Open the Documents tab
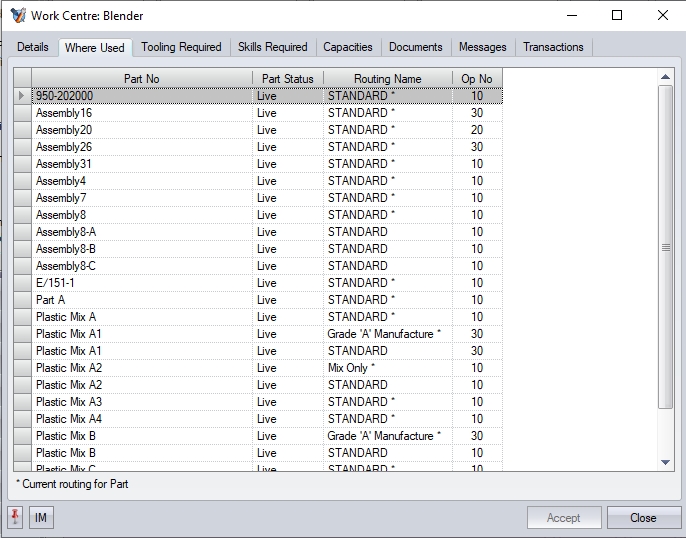The width and height of the screenshot is (686, 538). tap(415, 47)
